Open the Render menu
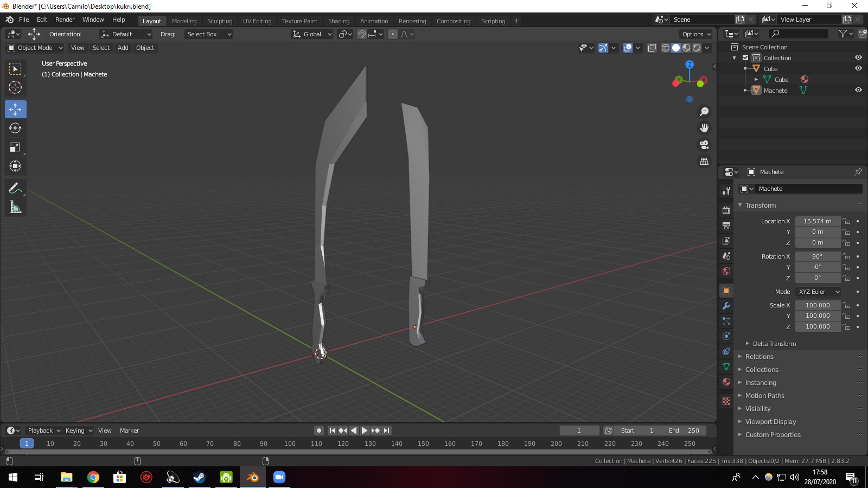 tap(65, 20)
